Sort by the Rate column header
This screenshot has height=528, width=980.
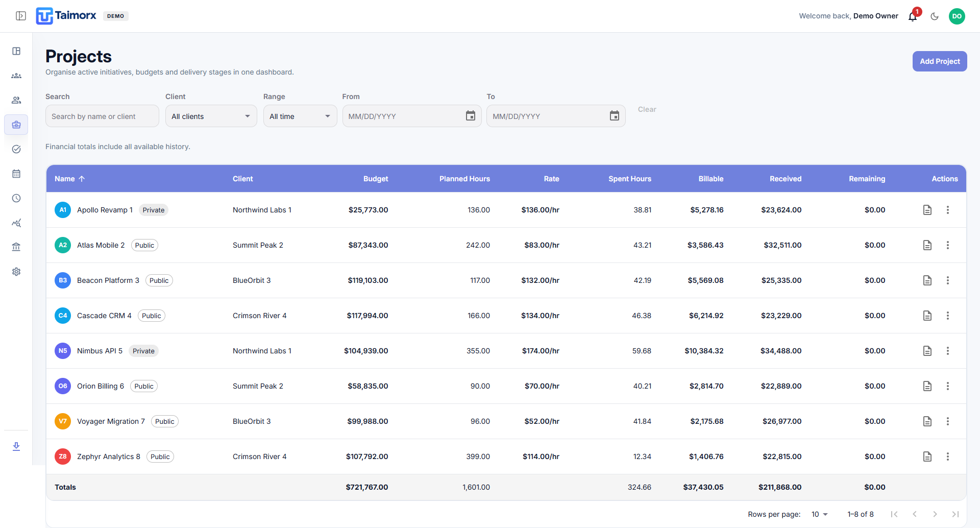(551, 179)
